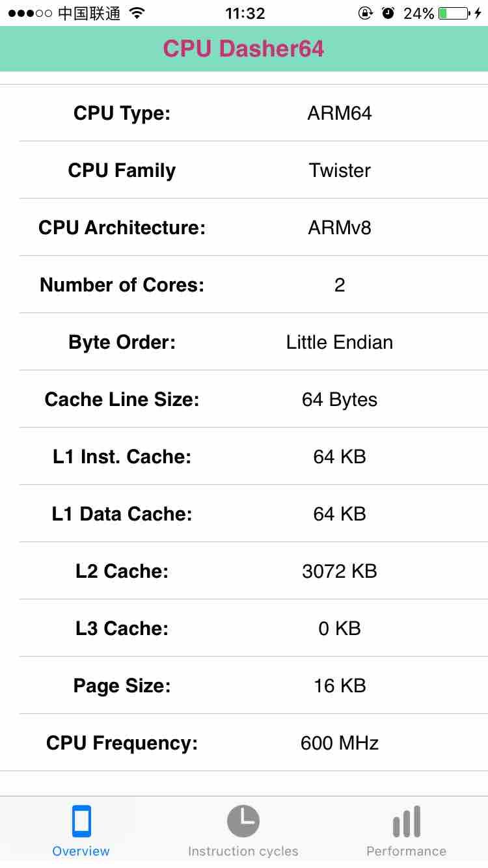Tap the Twister CPU family value

pos(340,170)
